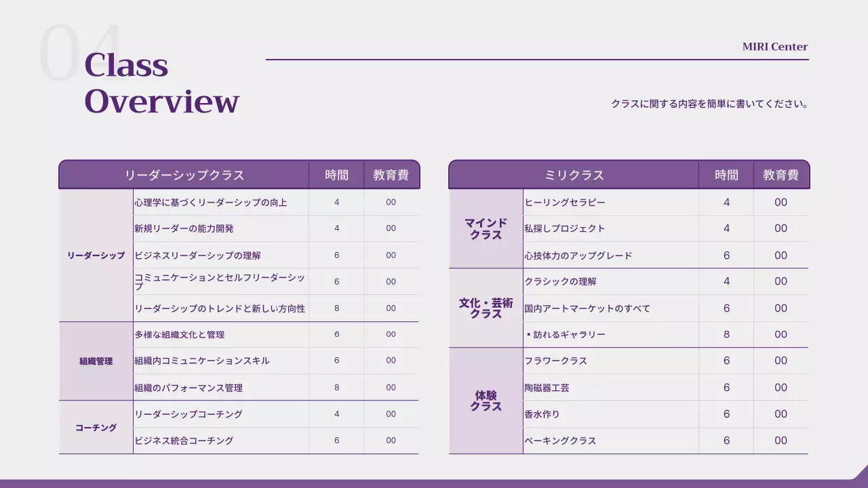Click the 時間 column header in left table
Screen dimensions: 868x488
point(336,174)
